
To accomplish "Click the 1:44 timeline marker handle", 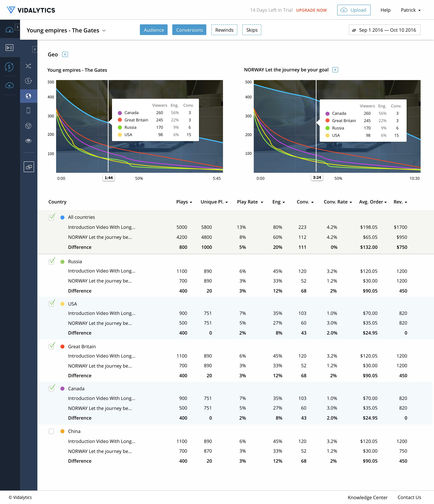I will 108,178.
